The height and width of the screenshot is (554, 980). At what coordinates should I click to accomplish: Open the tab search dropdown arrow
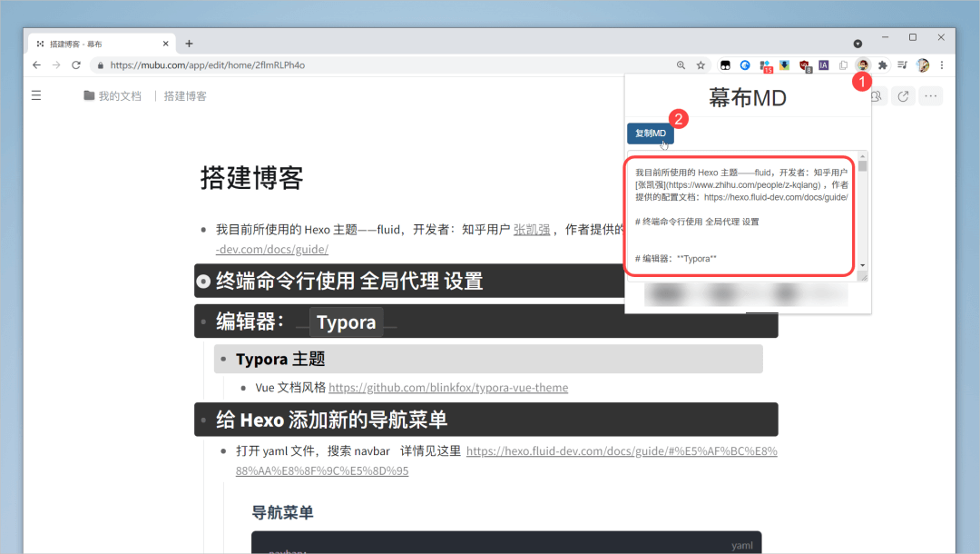[857, 44]
